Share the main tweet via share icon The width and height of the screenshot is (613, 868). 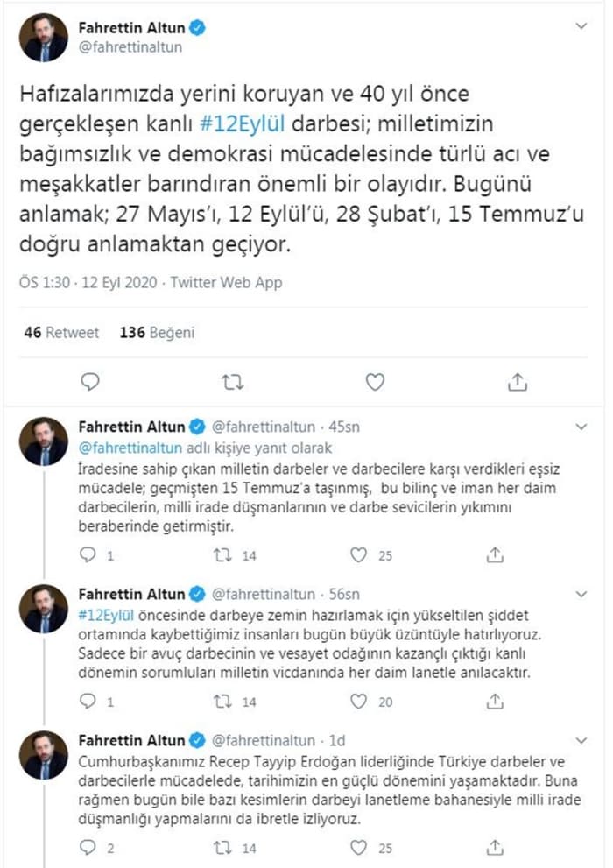[518, 382]
